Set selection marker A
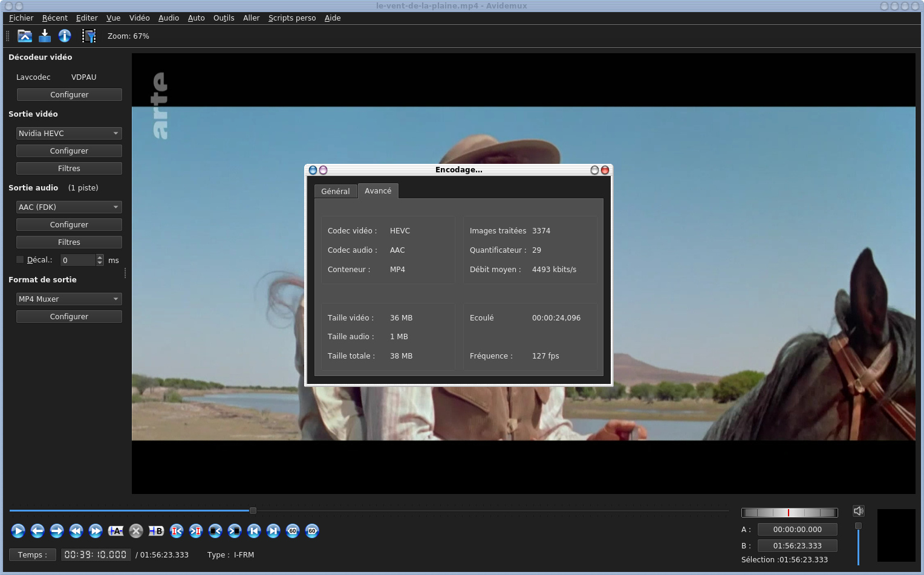The image size is (924, 575). pos(115,531)
